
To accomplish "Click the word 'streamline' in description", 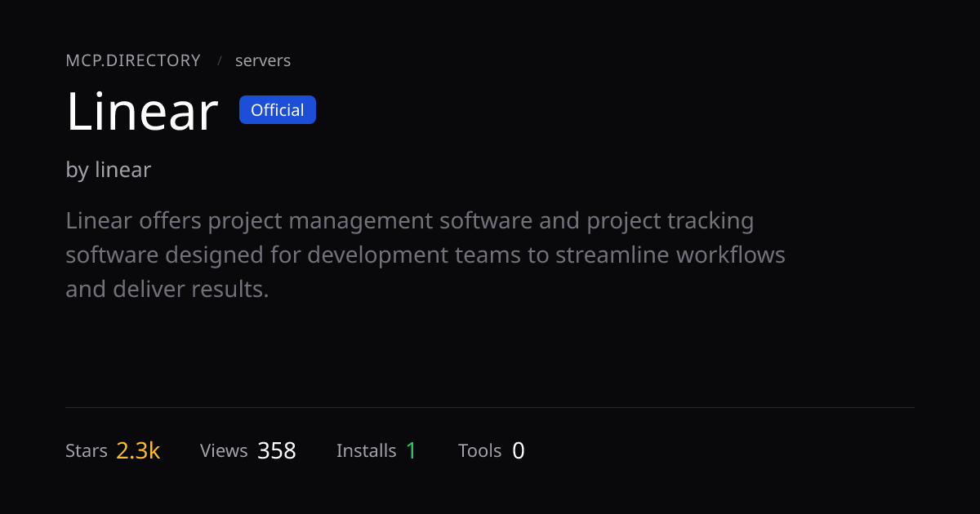I will point(608,255).
